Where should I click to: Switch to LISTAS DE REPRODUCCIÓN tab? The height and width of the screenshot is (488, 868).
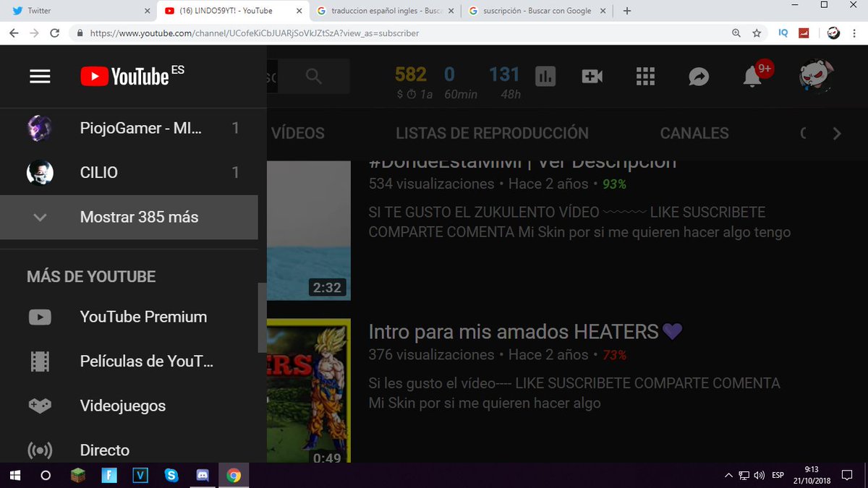pyautogui.click(x=492, y=133)
